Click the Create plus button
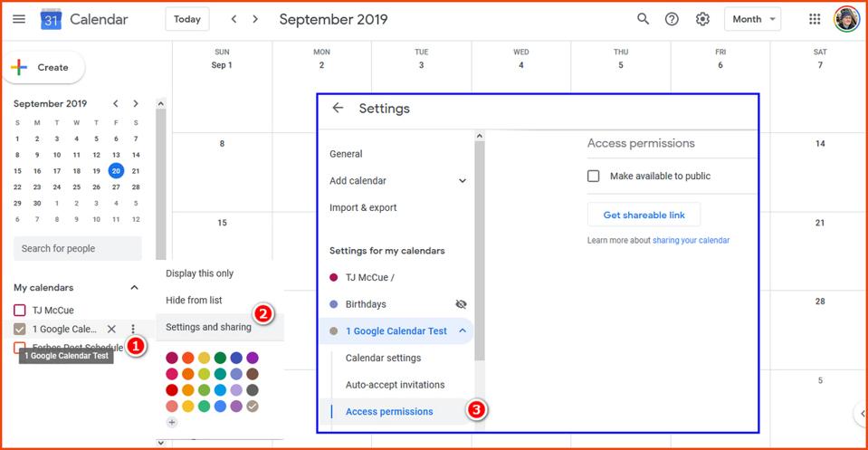 [x=43, y=68]
